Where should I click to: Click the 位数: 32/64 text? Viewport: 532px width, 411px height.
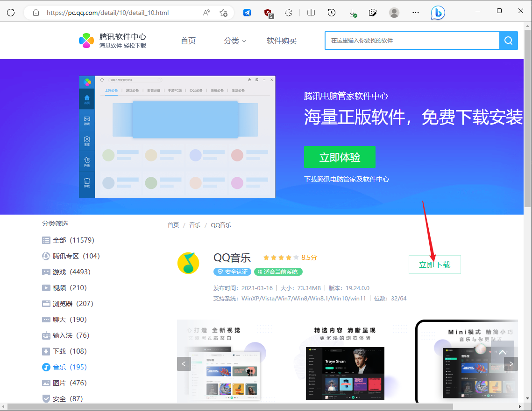[390, 299]
